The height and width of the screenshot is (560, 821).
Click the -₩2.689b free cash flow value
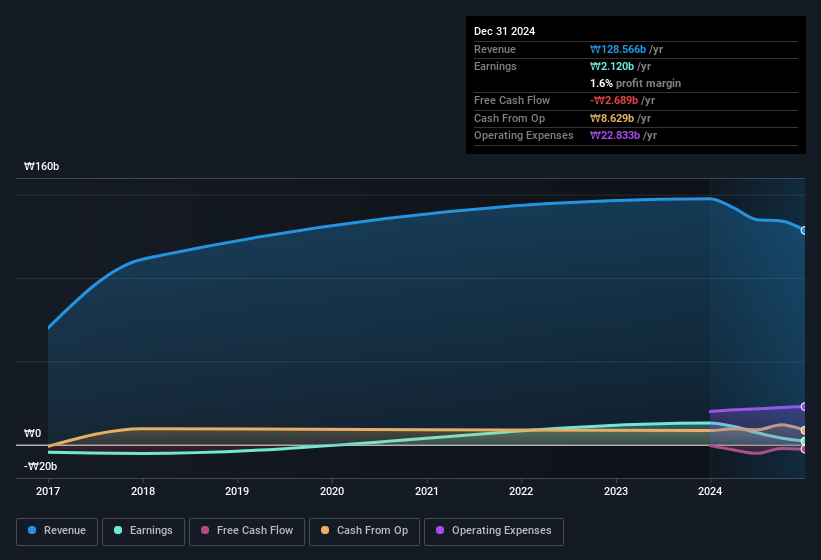614,100
